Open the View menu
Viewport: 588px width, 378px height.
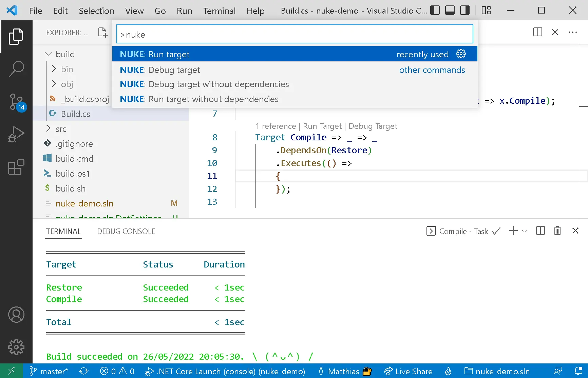coord(134,11)
